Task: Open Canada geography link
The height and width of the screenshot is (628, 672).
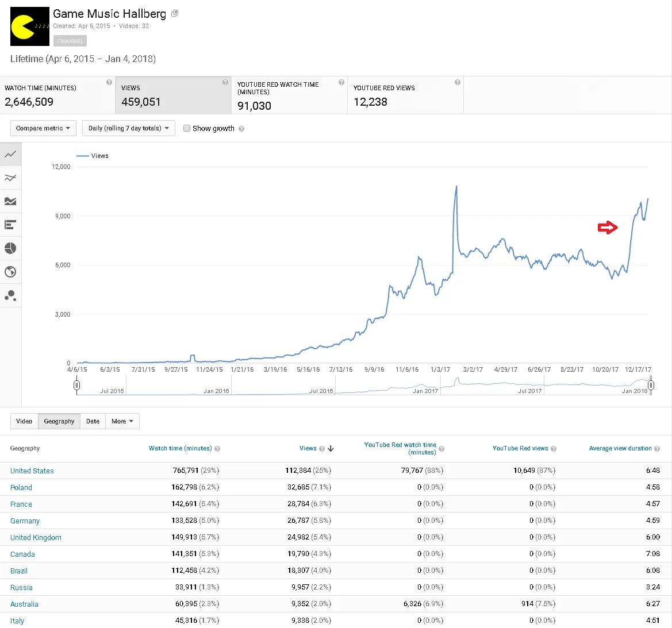Action: pos(22,554)
